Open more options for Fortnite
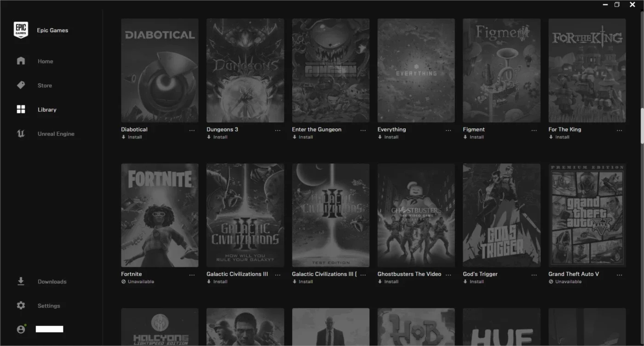 tap(192, 275)
